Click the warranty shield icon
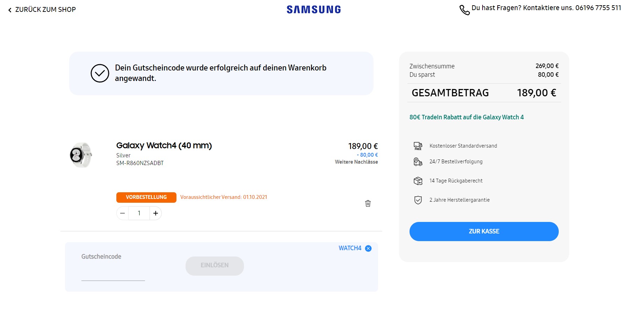Screen dimensions: 644x313 pos(418,200)
